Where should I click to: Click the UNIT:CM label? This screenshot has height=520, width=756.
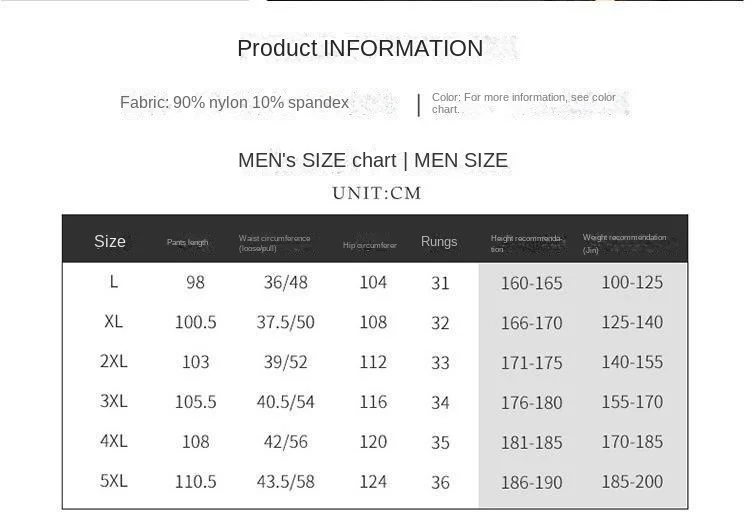point(377,193)
